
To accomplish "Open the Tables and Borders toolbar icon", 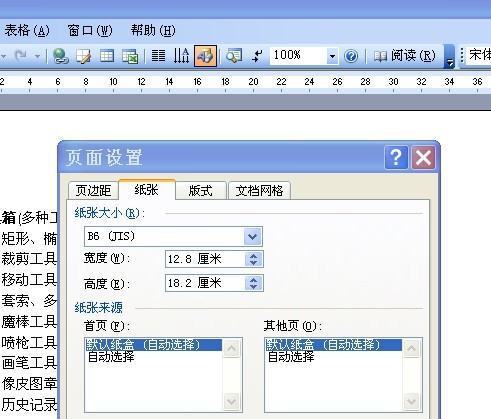I will click(x=83, y=56).
